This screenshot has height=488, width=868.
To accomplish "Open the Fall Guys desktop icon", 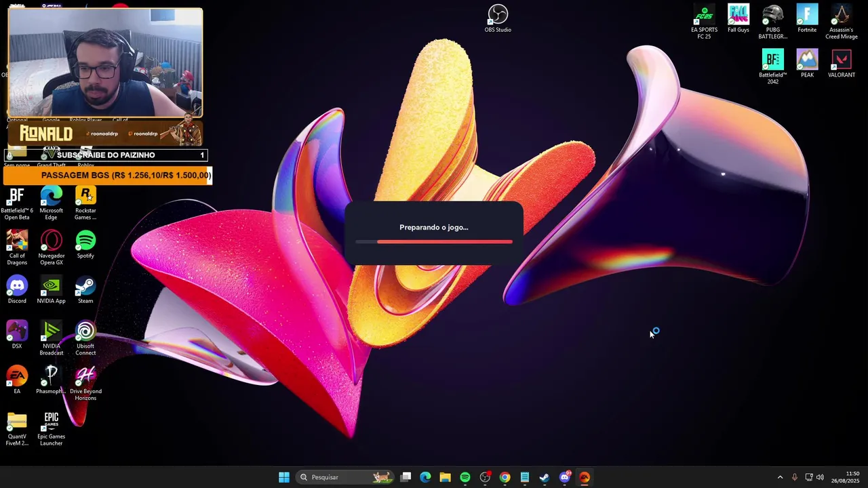I will click(x=738, y=18).
